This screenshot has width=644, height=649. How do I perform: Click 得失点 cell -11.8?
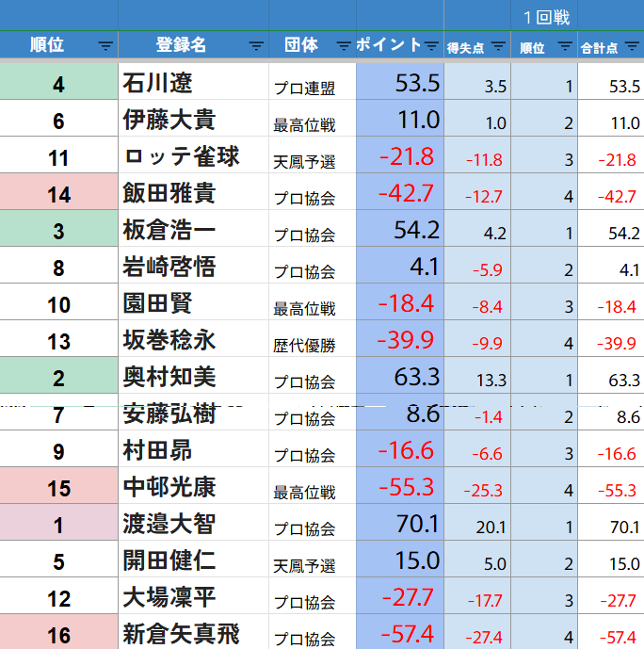click(x=477, y=154)
